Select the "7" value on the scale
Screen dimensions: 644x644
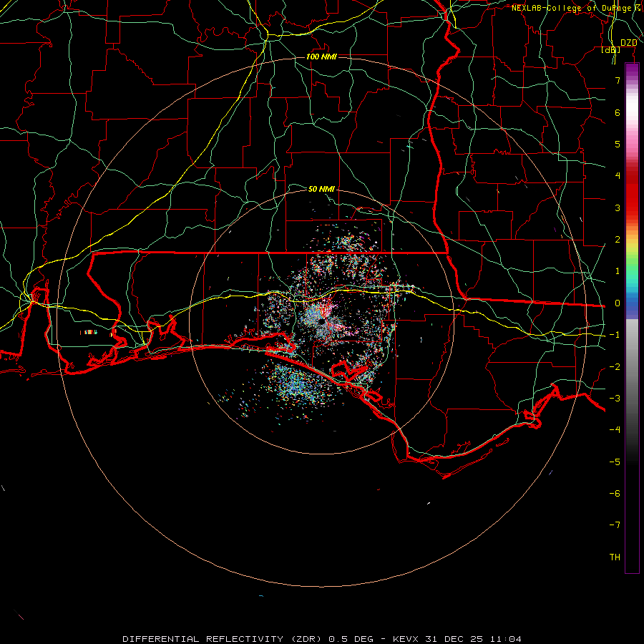[x=618, y=80]
